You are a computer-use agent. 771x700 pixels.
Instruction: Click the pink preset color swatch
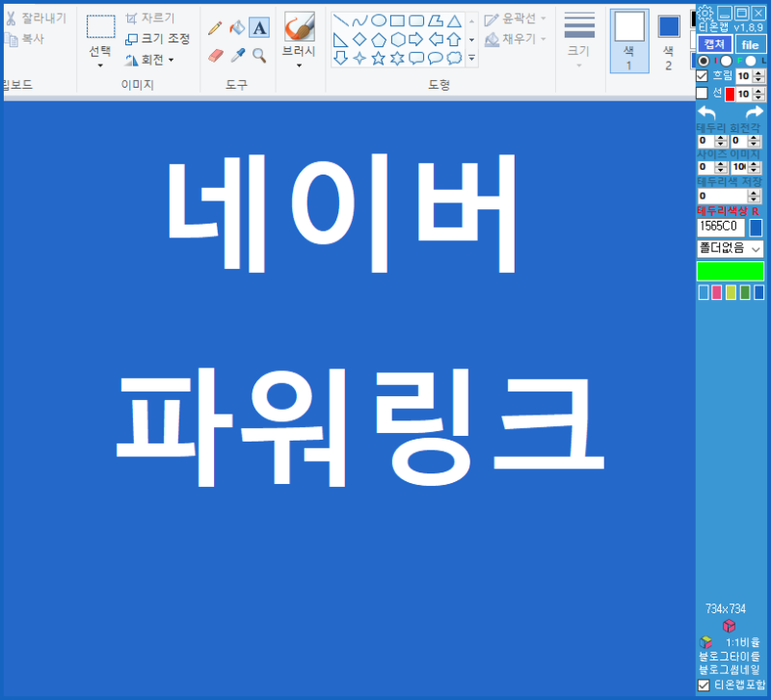tap(717, 292)
